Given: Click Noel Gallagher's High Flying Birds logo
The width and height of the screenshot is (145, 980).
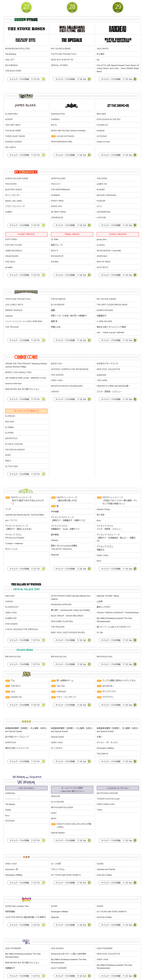Looking at the screenshot, I should pyautogui.click(x=72, y=29).
